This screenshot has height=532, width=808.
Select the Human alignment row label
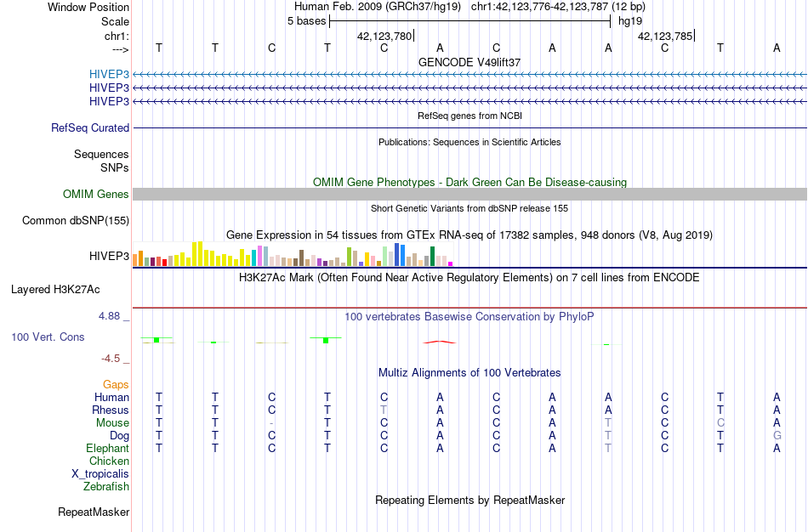(111, 398)
